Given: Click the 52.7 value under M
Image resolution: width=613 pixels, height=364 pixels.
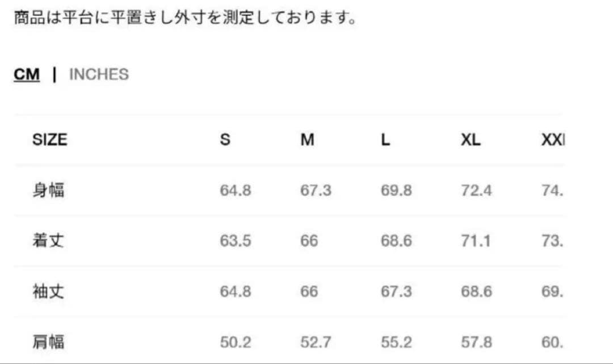Looking at the screenshot, I should [316, 342].
